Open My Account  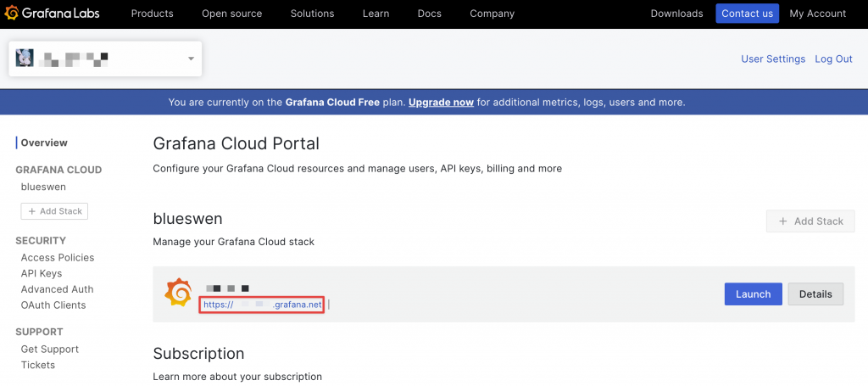(817, 14)
